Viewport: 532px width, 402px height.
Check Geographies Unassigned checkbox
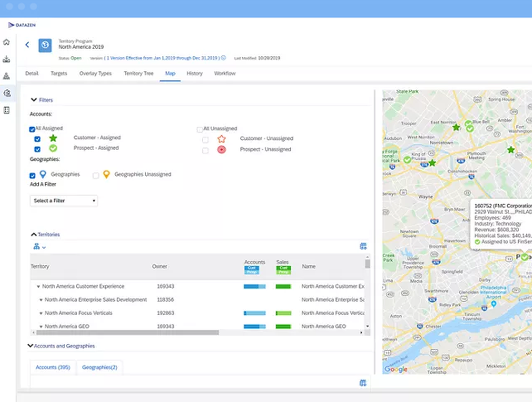coord(96,176)
